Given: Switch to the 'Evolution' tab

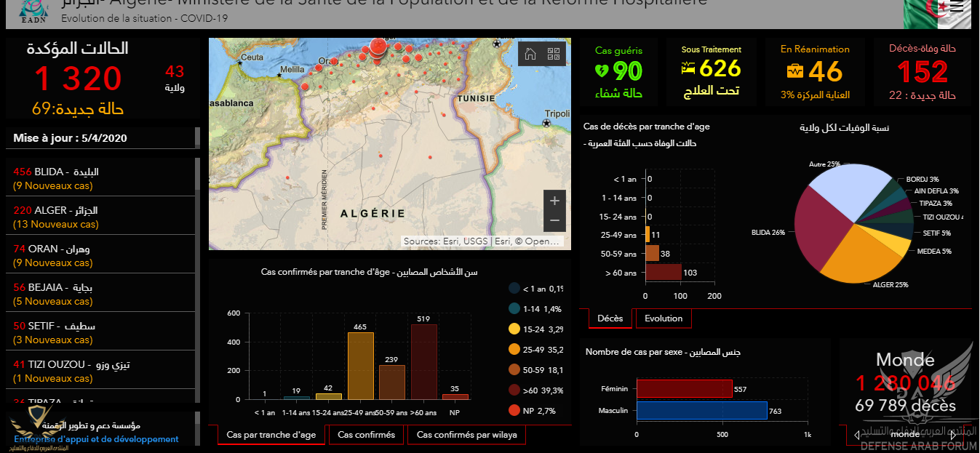Looking at the screenshot, I should tap(664, 318).
